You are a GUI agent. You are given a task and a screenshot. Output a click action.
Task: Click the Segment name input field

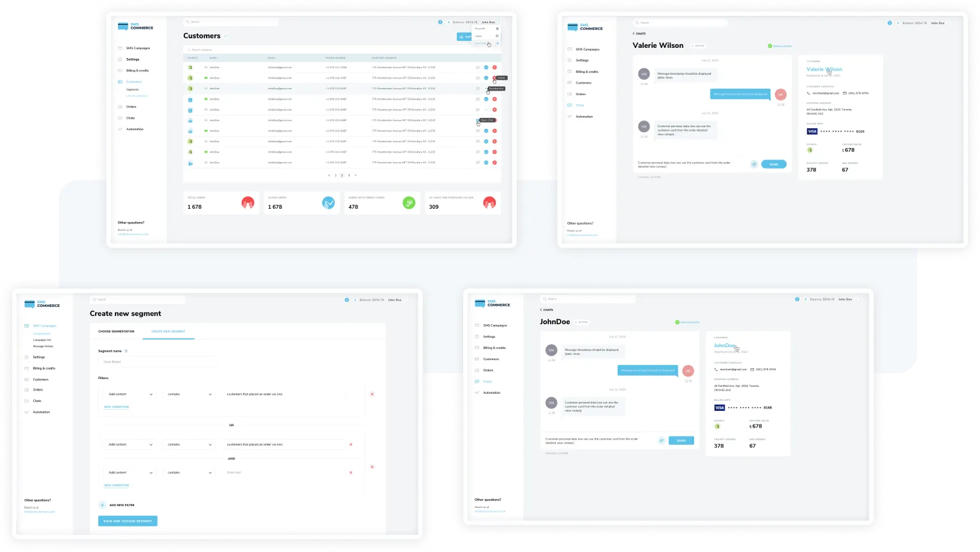tap(156, 362)
